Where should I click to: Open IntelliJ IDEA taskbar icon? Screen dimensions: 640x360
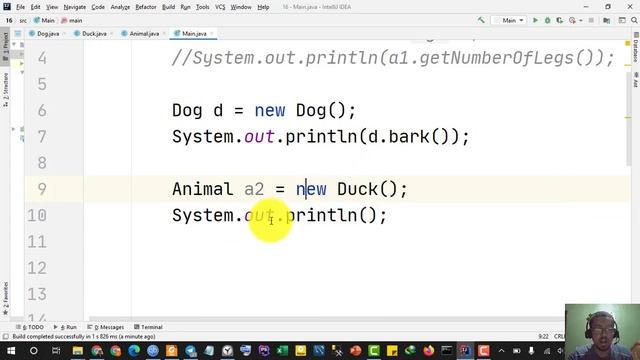pos(465,351)
